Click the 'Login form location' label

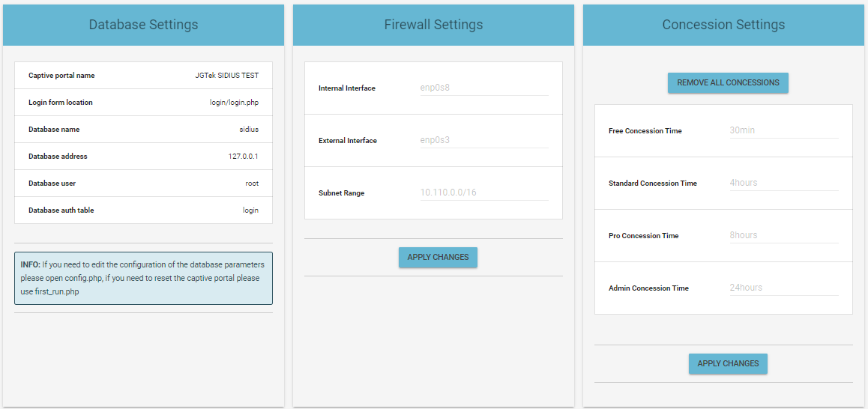point(60,103)
